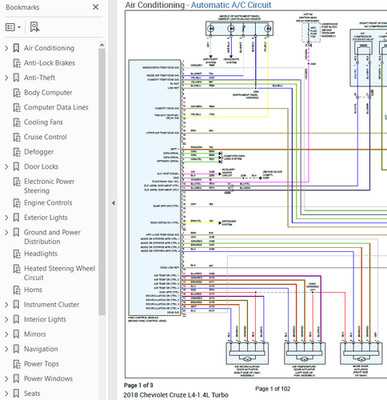The height and width of the screenshot is (400, 387).
Task: Open the Body Computer bookmark
Action: [48, 93]
